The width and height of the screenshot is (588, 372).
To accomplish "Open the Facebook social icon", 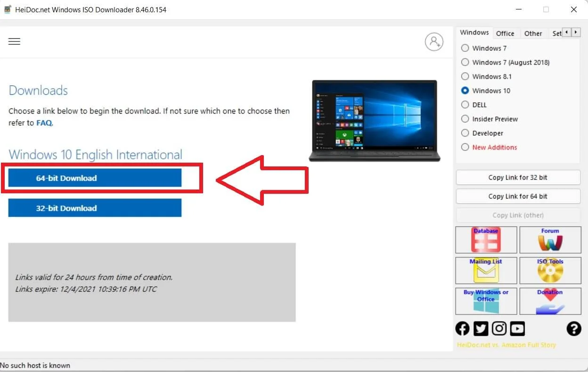I will point(462,329).
